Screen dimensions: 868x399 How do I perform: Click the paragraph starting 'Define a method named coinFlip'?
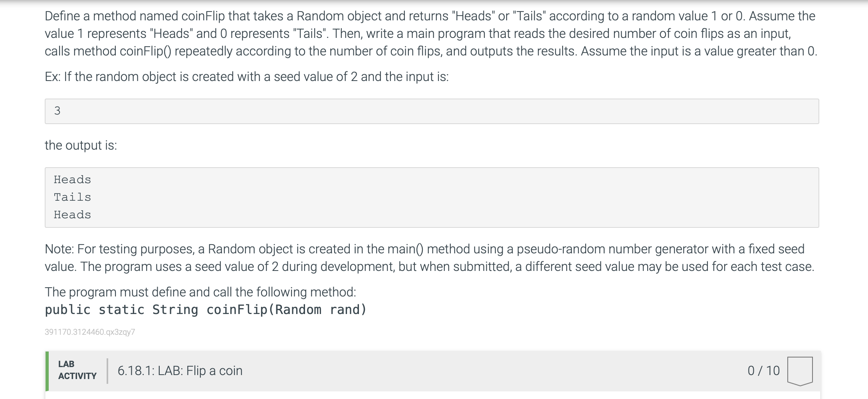point(430,34)
